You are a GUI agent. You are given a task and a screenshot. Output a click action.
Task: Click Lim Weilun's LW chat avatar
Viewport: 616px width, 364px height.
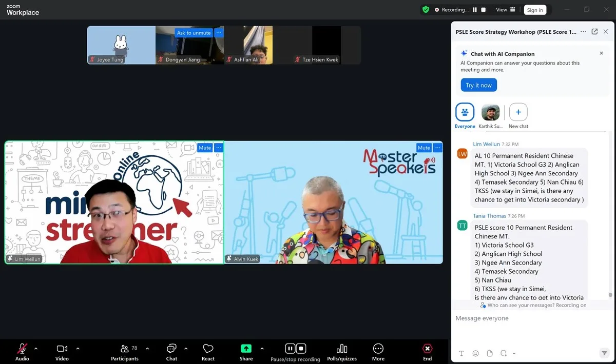[x=463, y=154]
